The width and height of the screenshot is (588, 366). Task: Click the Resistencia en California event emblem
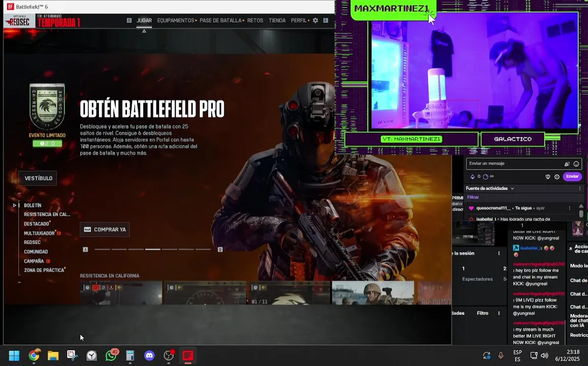(x=47, y=107)
